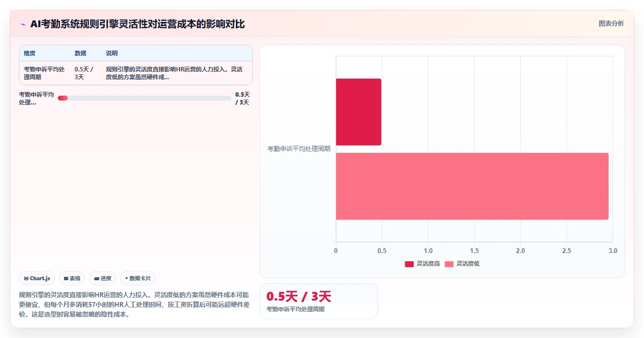Click the 数据 column header
Screen dimensions: 644x338
81,53
